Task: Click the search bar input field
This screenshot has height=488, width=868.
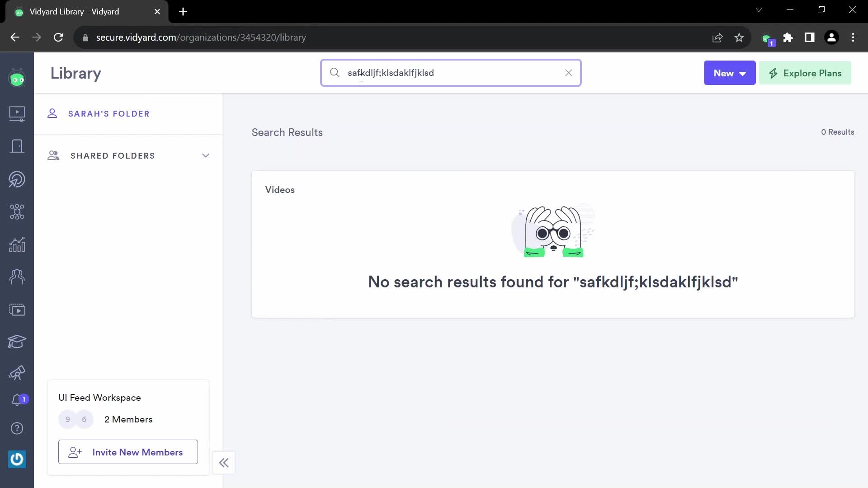Action: (x=451, y=73)
